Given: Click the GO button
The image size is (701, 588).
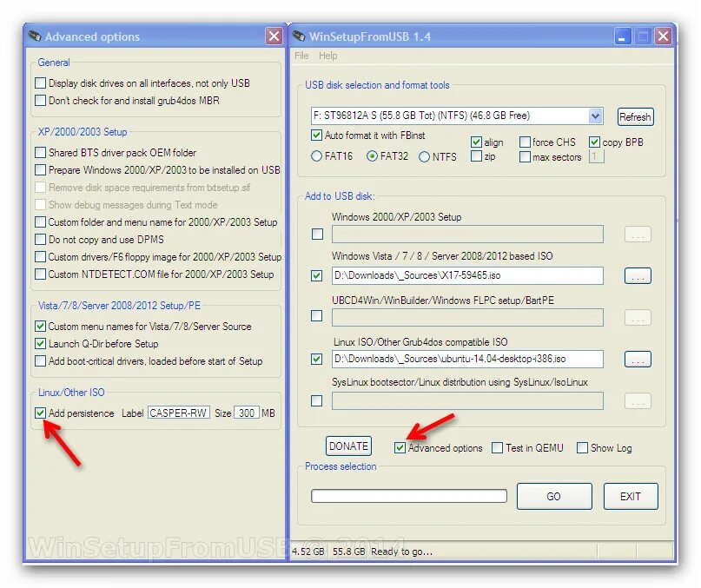Looking at the screenshot, I should (x=554, y=496).
